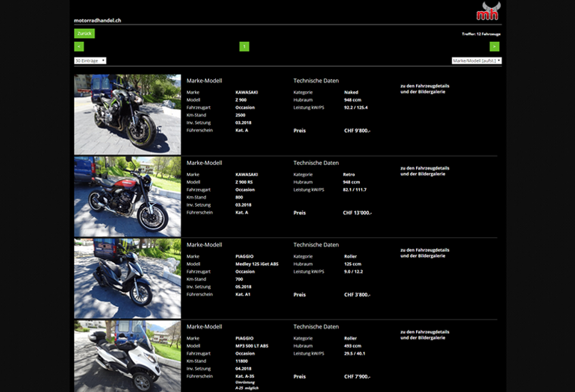575x392 pixels.
Task: Click the license value 'Kat. A-35'
Action: point(245,376)
